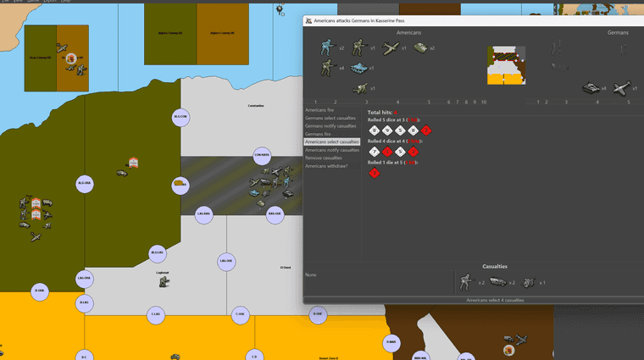644x360 pixels.
Task: Select the German tank unit icon
Action: pos(591,87)
